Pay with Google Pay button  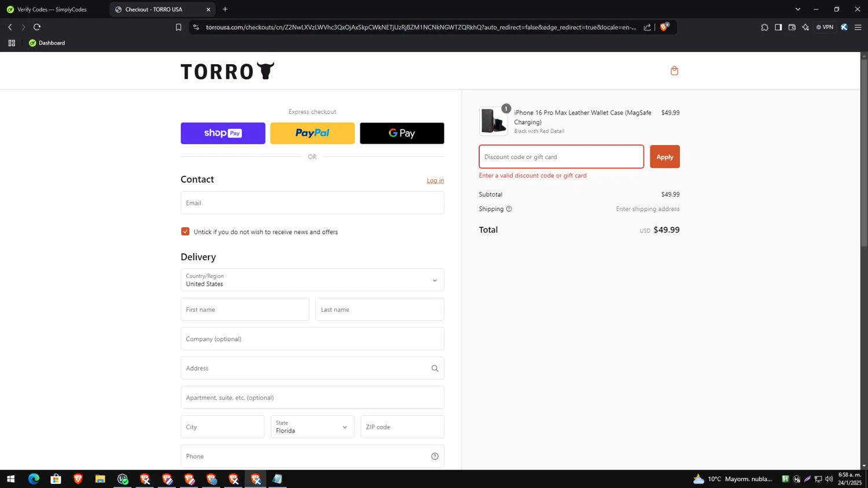pos(402,133)
